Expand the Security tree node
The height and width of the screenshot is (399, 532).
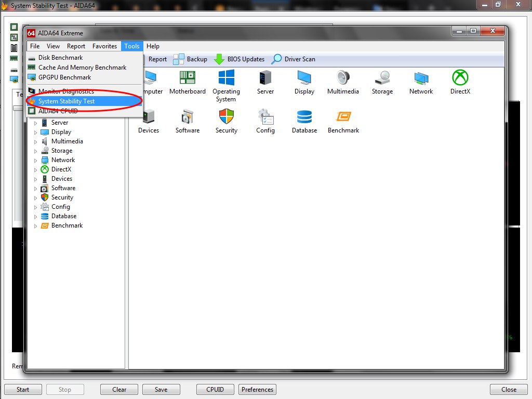click(x=36, y=198)
